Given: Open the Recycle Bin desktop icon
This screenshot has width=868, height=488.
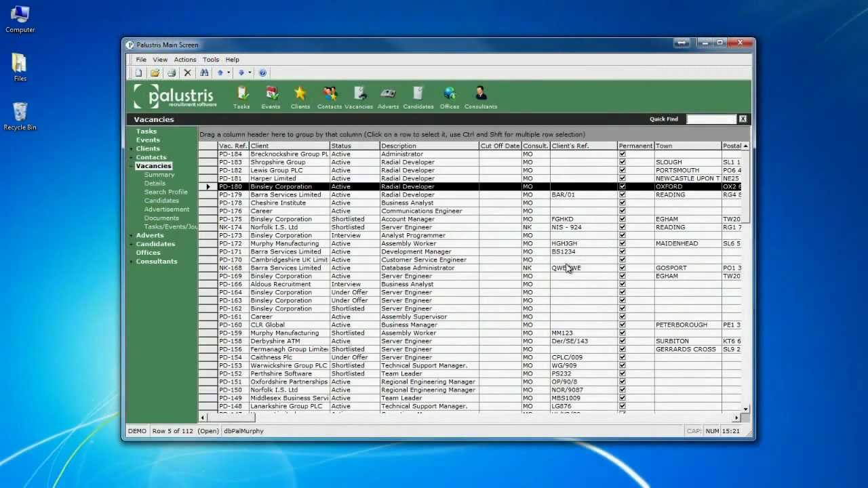Looking at the screenshot, I should [20, 117].
